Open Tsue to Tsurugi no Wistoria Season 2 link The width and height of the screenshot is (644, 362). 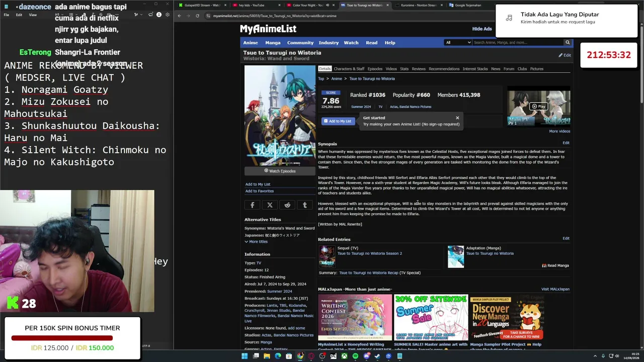[369, 253]
